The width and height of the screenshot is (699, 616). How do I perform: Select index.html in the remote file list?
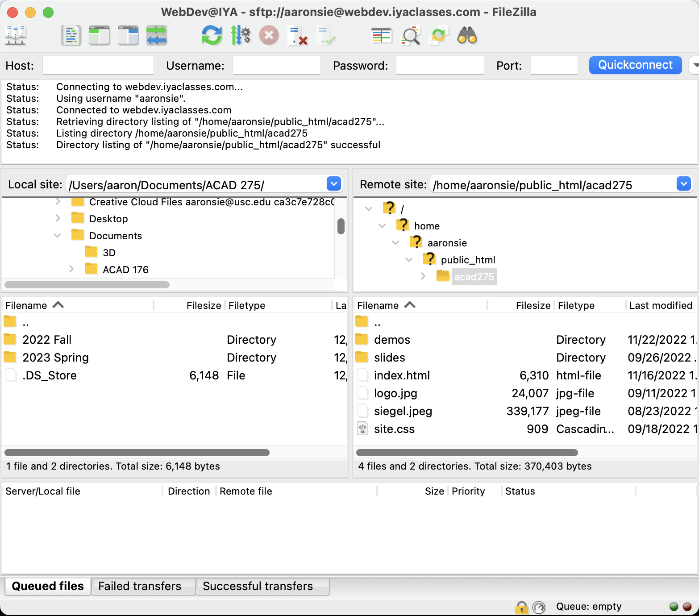tap(401, 375)
